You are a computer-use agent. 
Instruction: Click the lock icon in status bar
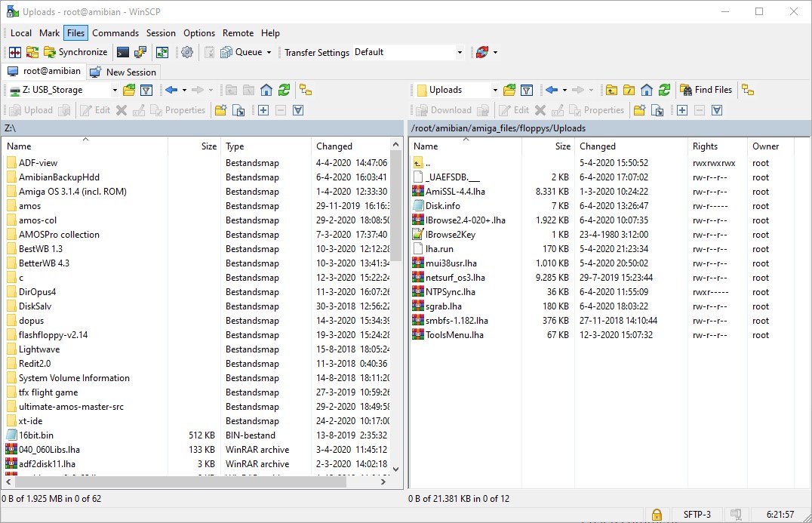[657, 515]
